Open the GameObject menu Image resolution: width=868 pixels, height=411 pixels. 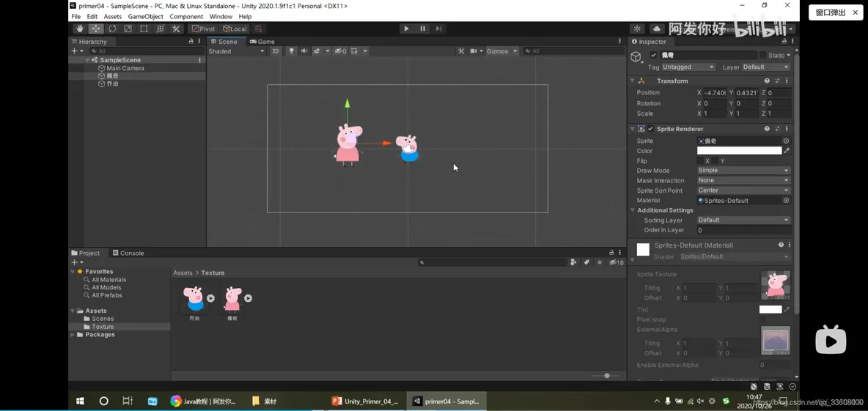(146, 17)
